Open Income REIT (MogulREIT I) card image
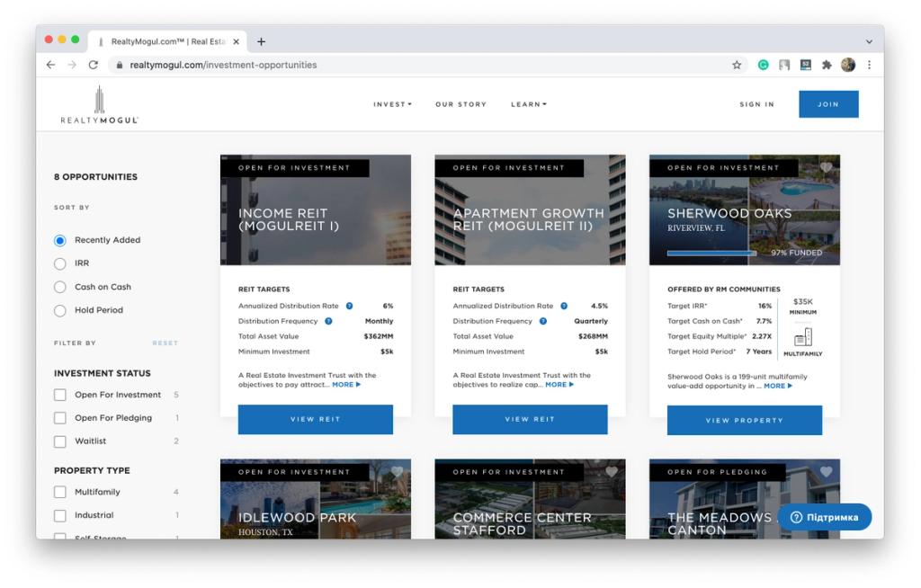This screenshot has width=921, height=588. click(316, 209)
